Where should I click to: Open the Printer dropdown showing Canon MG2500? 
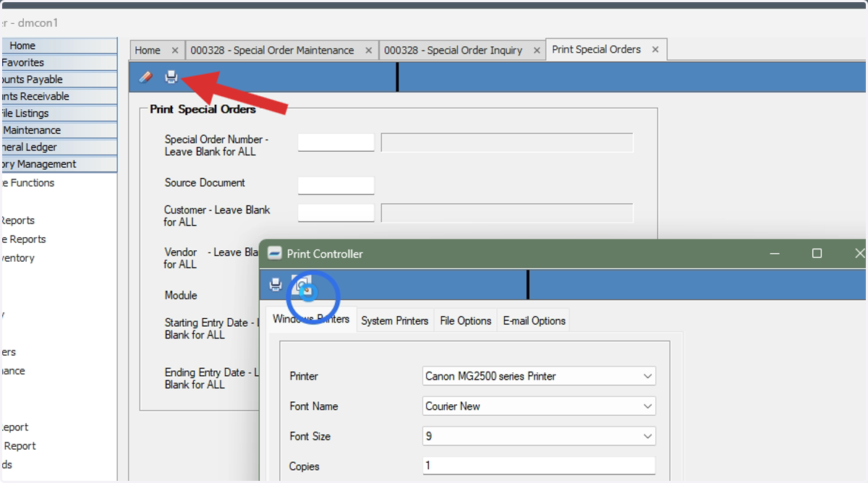click(539, 376)
